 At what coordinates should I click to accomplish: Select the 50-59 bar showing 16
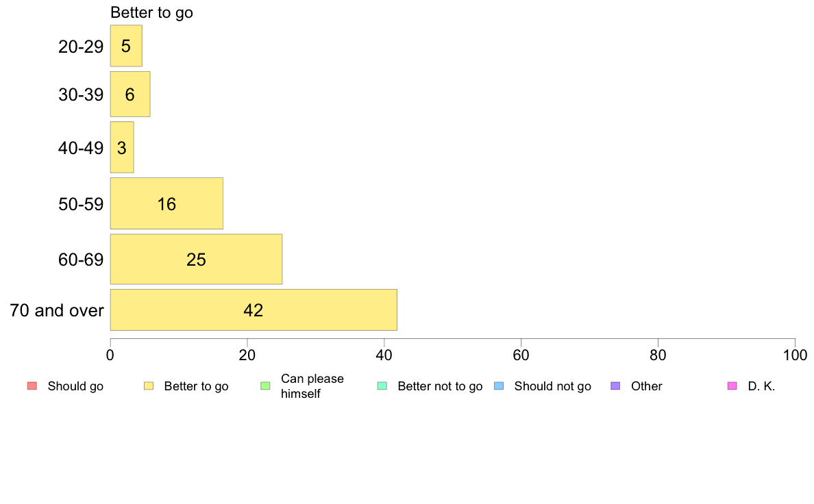coord(166,203)
